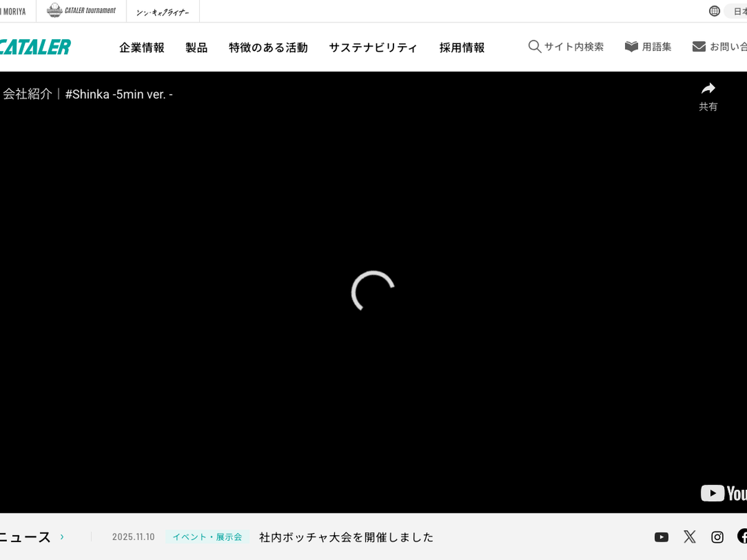The image size is (747, 560).
Task: Click the video title #Shinka -5min ver.
Action: click(118, 94)
